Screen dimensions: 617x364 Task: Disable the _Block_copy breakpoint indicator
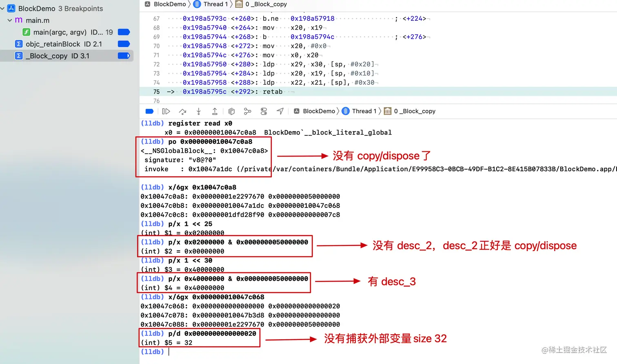pos(124,55)
